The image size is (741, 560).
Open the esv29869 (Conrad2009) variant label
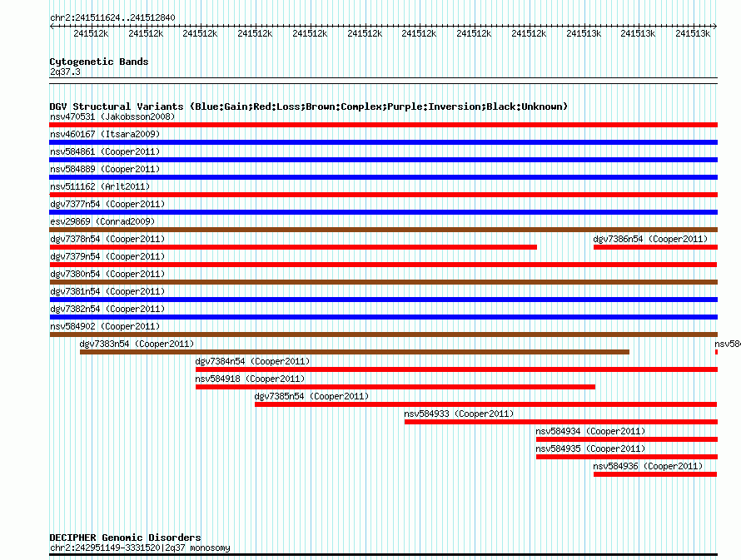click(x=102, y=221)
